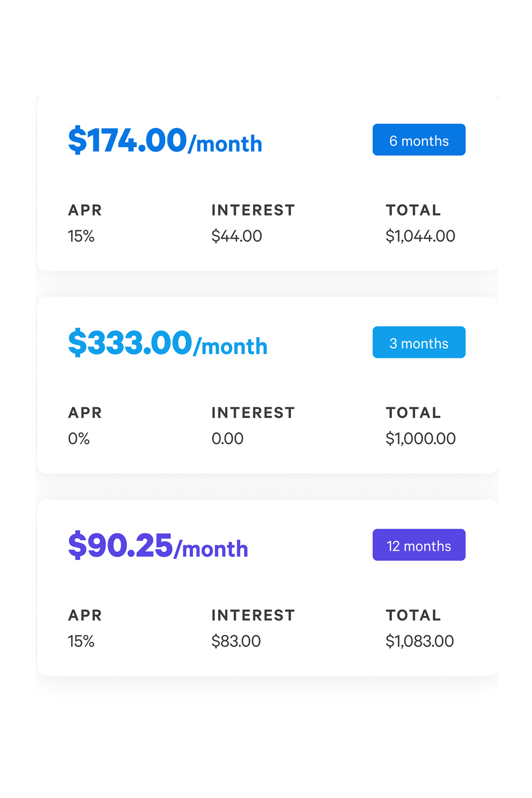Click the $174.00/month price heading
Image resolution: width=532 pixels, height=798 pixels.
click(x=165, y=140)
